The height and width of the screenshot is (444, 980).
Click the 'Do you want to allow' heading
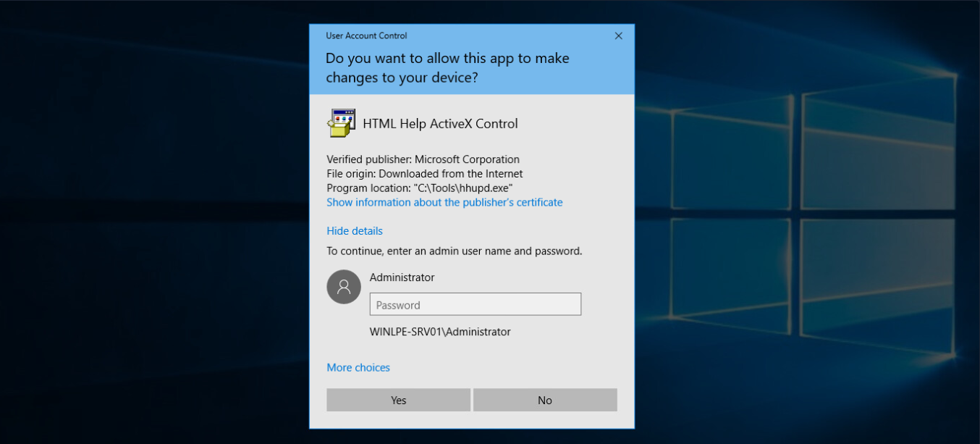[x=447, y=67]
